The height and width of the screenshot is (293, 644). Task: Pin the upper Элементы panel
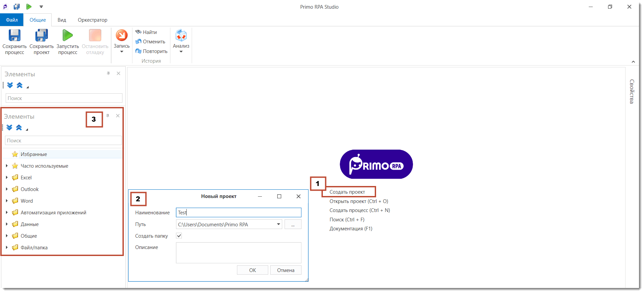pos(108,73)
